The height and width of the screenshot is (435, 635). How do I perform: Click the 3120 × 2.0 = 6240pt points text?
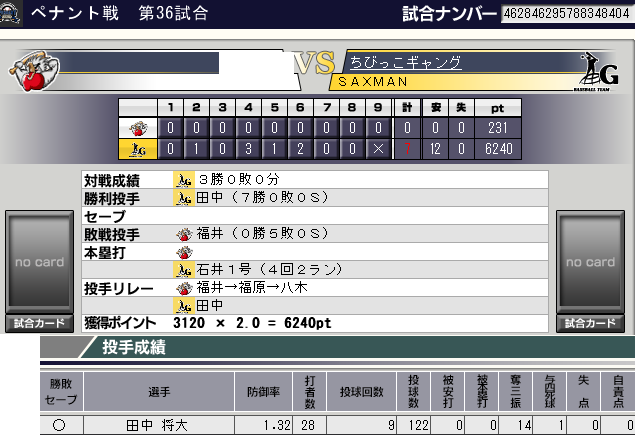252,323
